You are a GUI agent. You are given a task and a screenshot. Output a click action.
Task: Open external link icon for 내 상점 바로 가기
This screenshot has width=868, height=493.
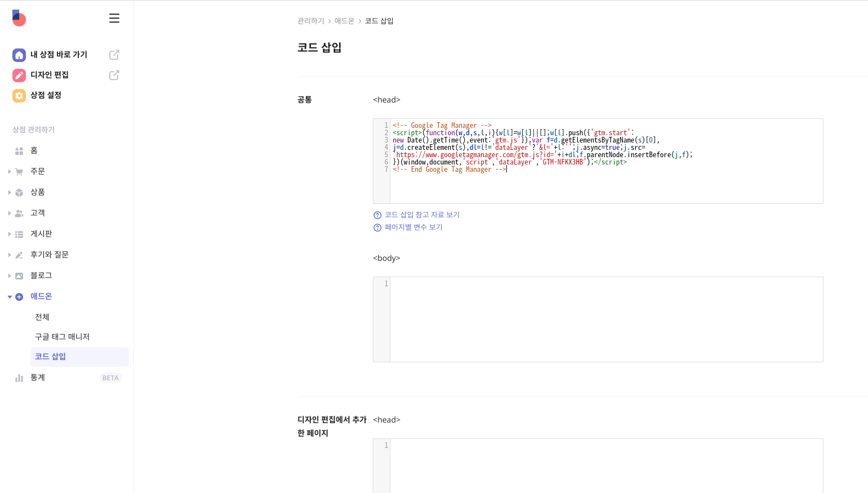coord(114,55)
